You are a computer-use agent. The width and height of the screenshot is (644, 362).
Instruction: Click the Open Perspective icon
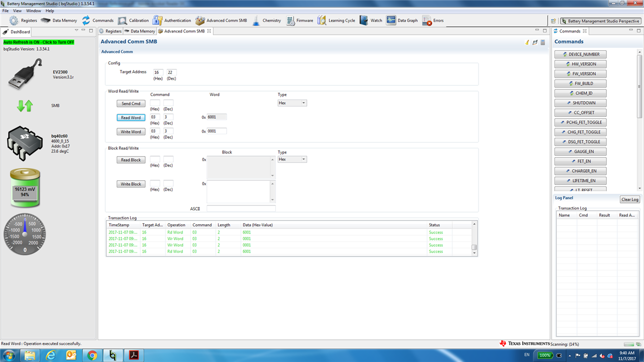point(553,21)
